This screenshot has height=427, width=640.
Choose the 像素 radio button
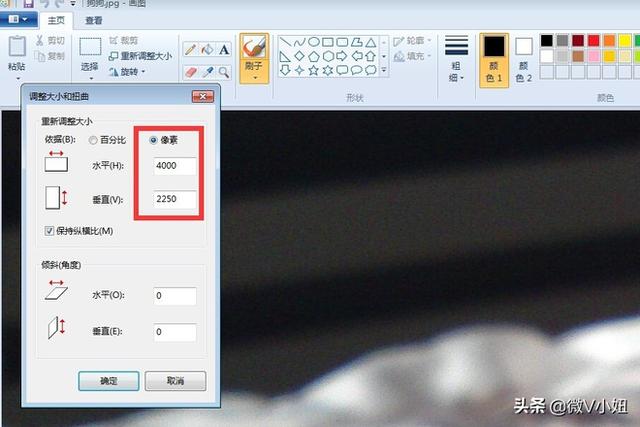[153, 140]
